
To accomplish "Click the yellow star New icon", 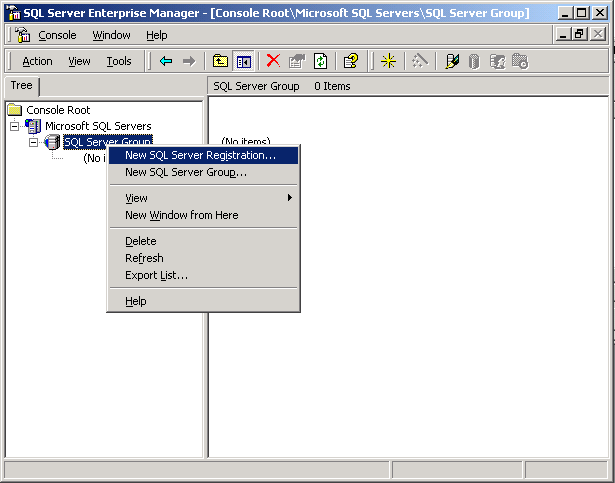I will (389, 61).
